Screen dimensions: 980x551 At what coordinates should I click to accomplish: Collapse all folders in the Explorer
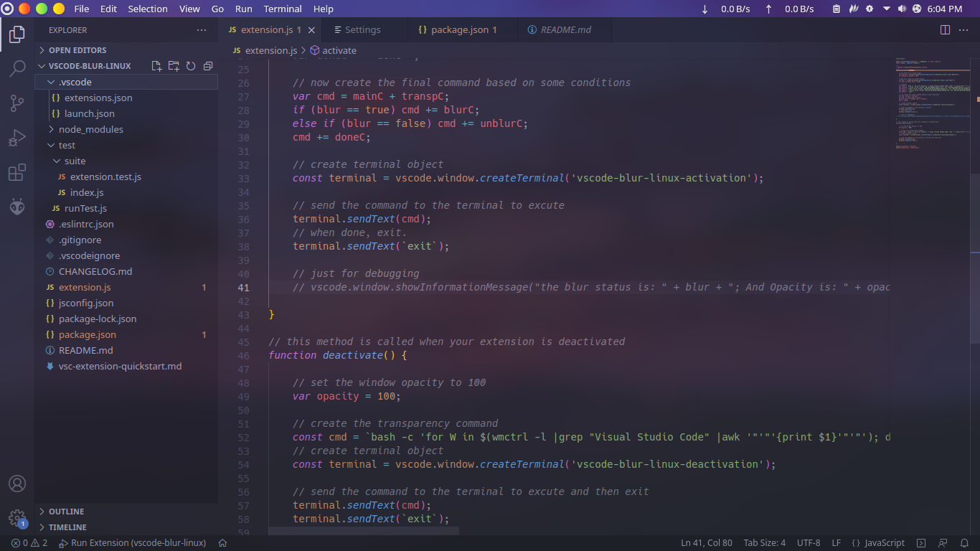tap(208, 65)
